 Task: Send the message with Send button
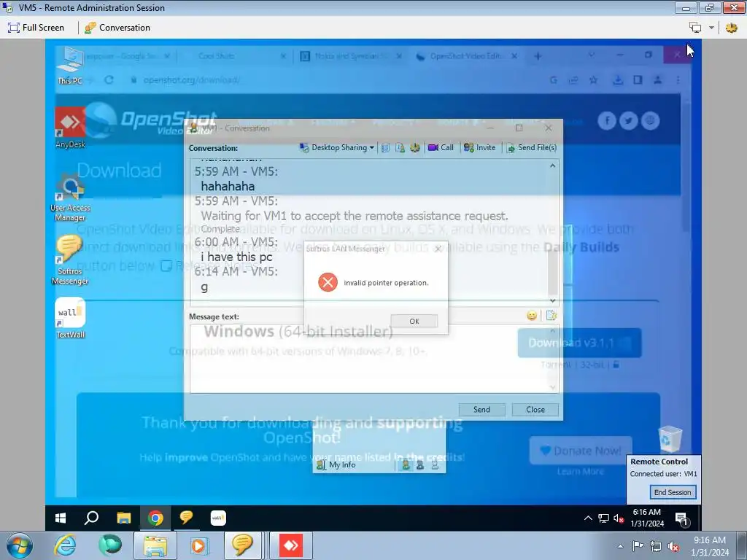pos(481,410)
